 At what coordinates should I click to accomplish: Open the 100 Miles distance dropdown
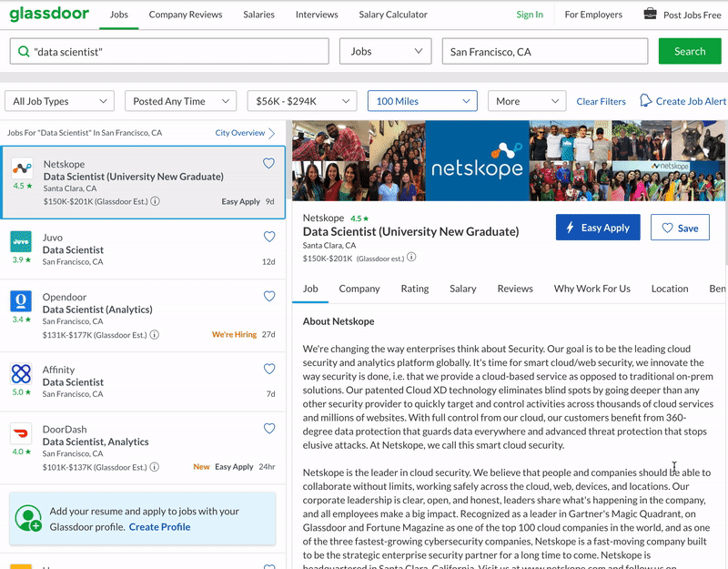[x=422, y=101]
